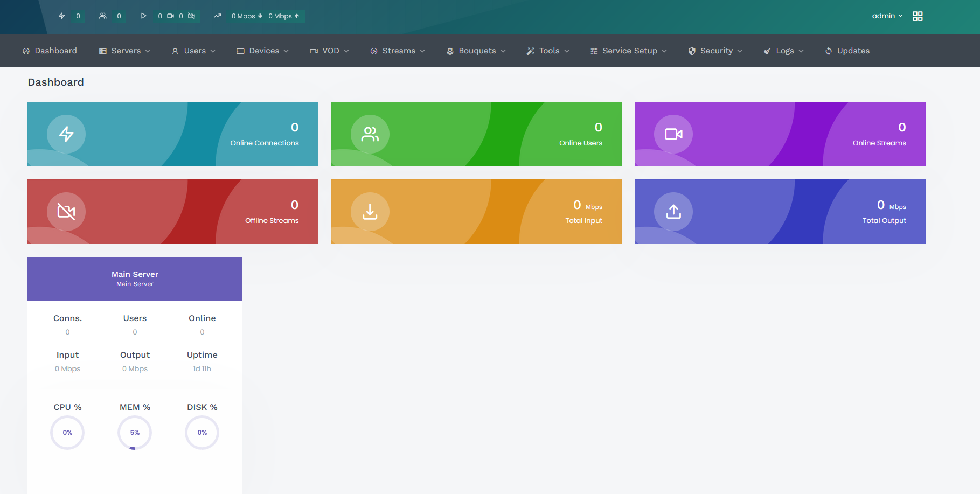This screenshot has height=494, width=980.
Task: Click the top bar network traffic graph icon
Action: point(217,16)
